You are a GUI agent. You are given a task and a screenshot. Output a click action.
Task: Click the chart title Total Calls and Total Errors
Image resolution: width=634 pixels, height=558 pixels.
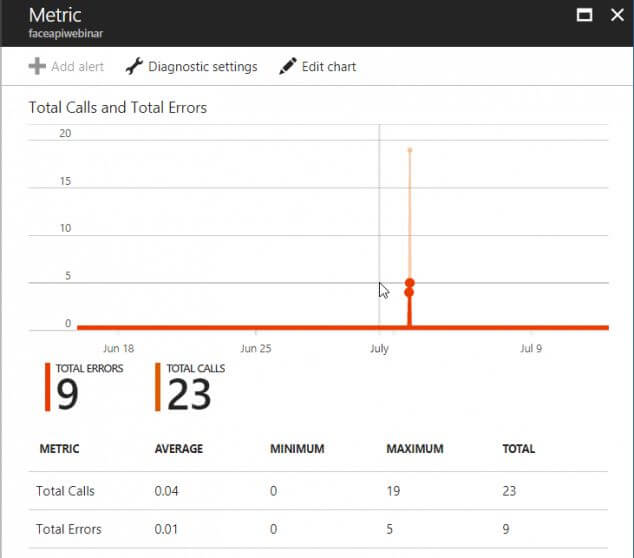(x=118, y=107)
